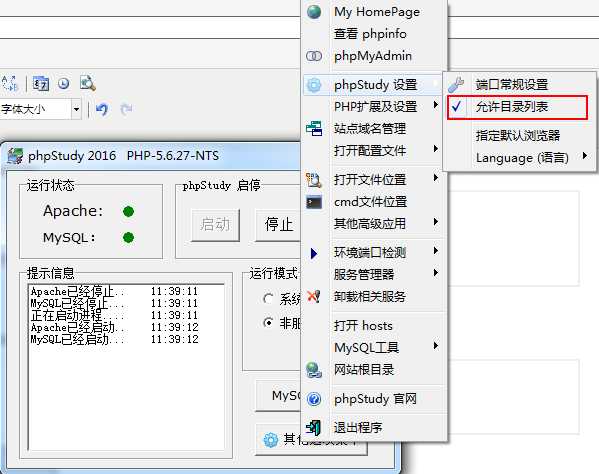Click the phpStudy 官网 help icon
Viewport: 599px width, 474px height.
(x=314, y=399)
